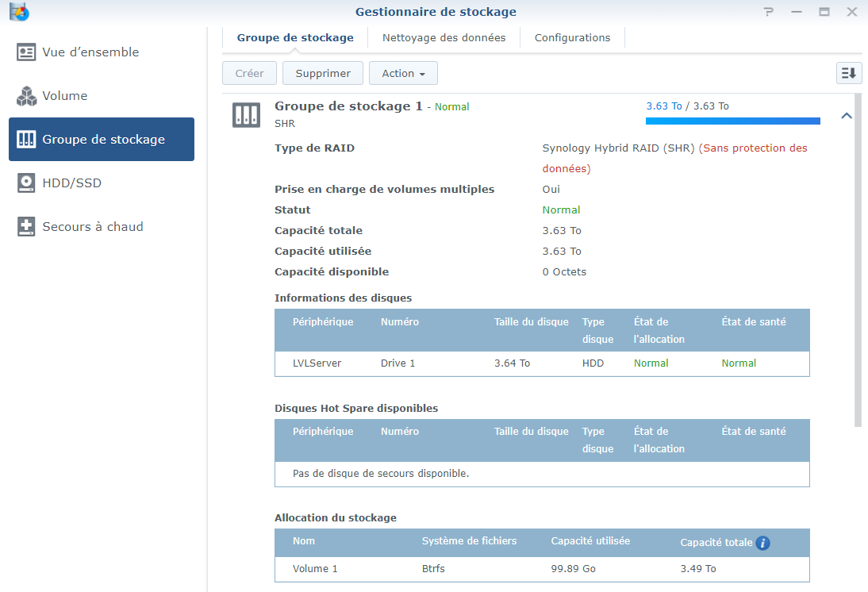This screenshot has height=592, width=868.
Task: Click the Volume cubes icon
Action: (x=27, y=96)
